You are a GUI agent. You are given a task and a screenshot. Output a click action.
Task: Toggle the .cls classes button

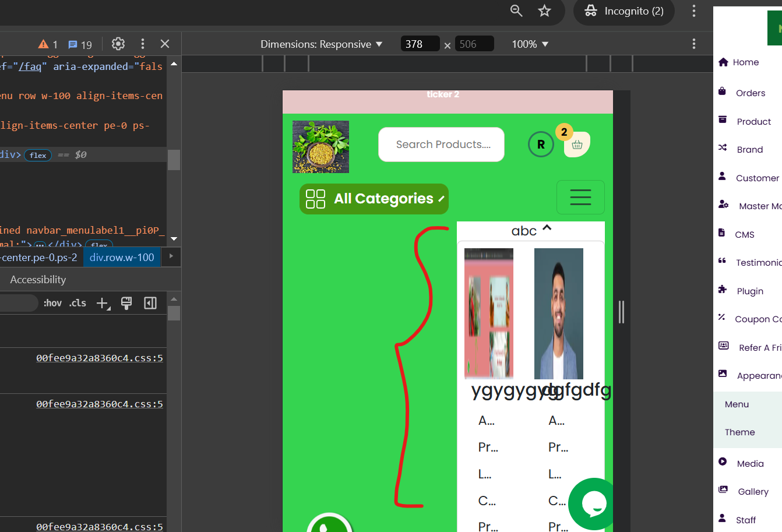[x=78, y=303]
